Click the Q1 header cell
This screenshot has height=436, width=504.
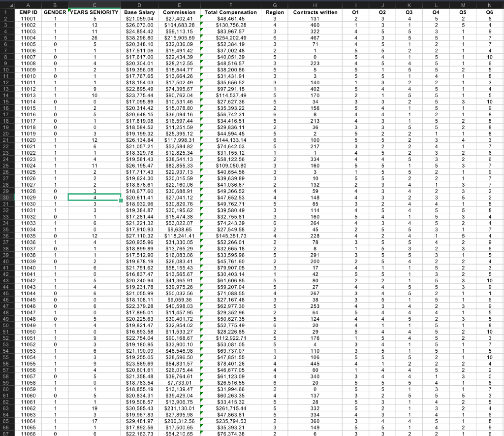[355, 12]
